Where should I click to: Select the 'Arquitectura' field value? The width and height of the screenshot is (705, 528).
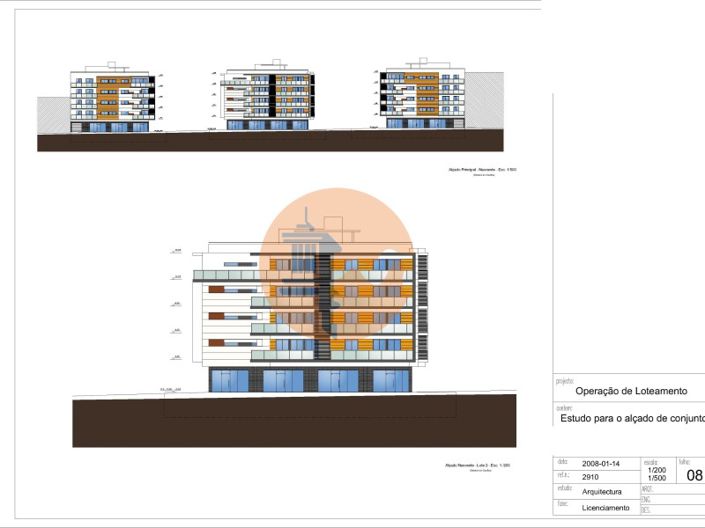pos(602,492)
